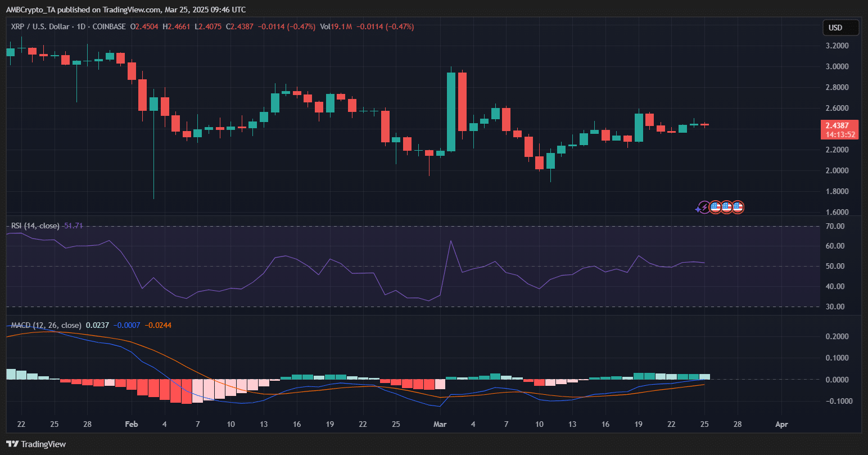Click the first US flag economic event icon

click(x=715, y=207)
